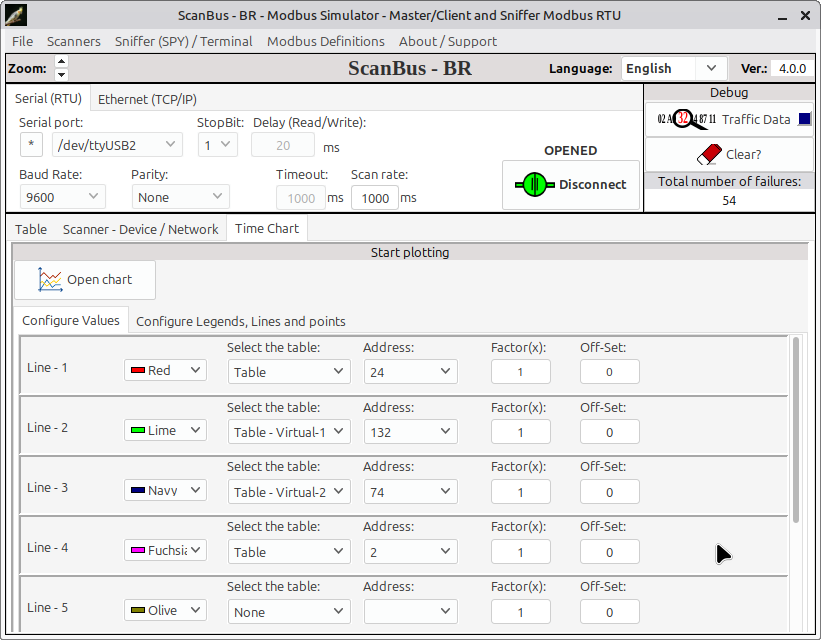Expand Line 1 table selection dropdown
This screenshot has width=821, height=640.
coord(289,372)
